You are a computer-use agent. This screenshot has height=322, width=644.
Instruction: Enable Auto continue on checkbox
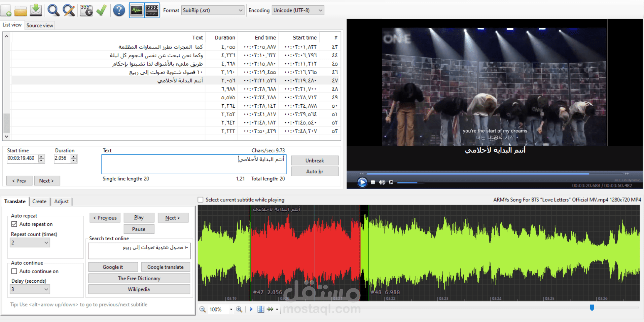point(14,271)
